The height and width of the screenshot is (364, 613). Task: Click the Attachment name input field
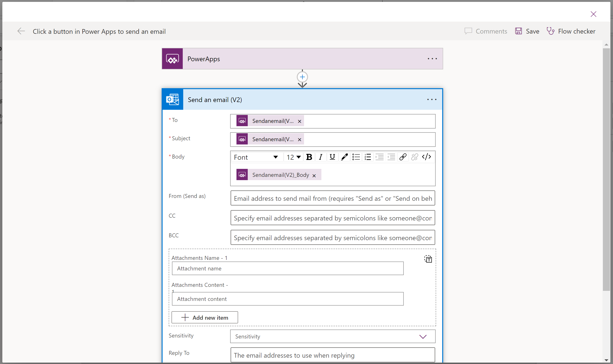pyautogui.click(x=287, y=268)
